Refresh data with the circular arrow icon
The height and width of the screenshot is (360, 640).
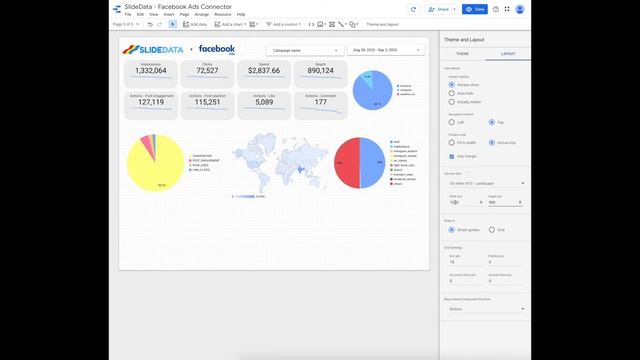pos(413,9)
